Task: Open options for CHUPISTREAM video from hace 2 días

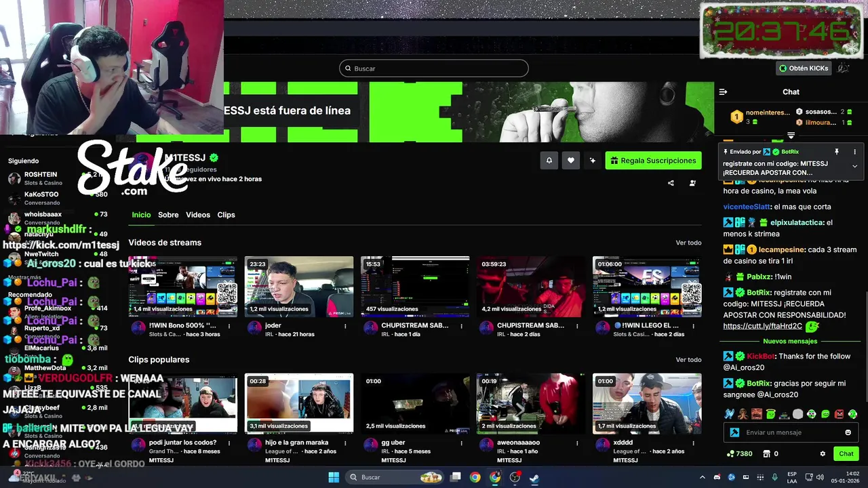Action: tap(577, 326)
